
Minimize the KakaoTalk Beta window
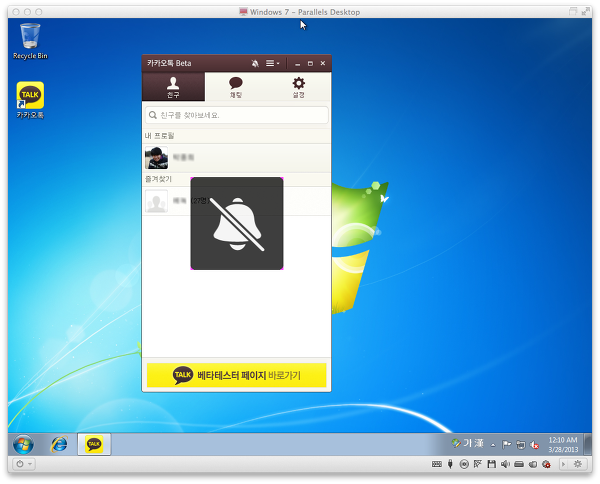tap(298, 64)
